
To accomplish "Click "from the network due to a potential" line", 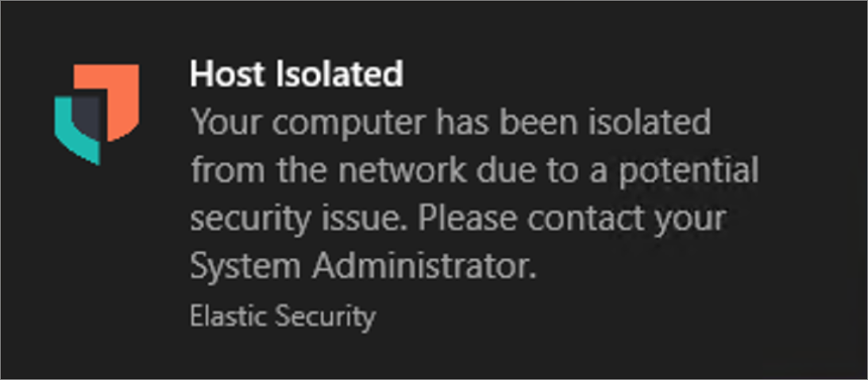I will (x=474, y=171).
